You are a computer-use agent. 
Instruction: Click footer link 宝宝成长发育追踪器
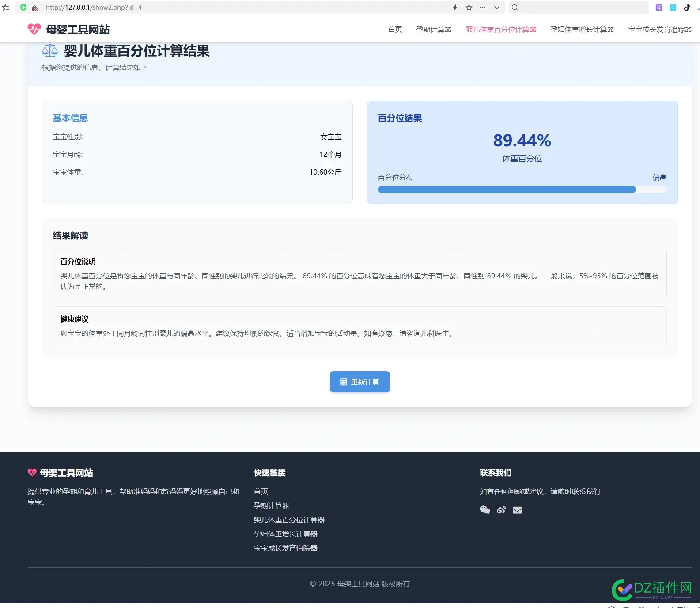point(285,548)
